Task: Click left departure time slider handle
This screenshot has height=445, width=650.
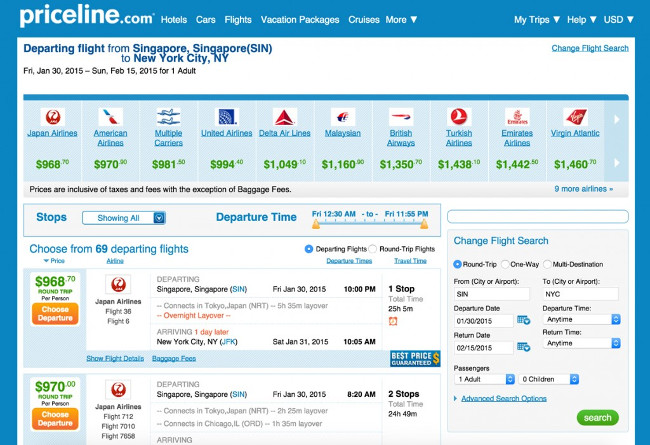Action: [x=316, y=224]
